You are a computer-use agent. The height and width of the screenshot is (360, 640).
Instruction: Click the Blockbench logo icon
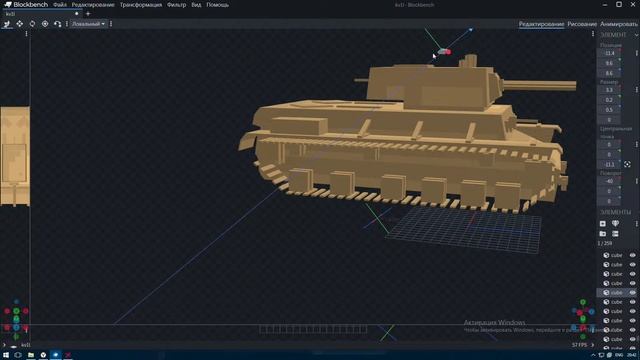8,4
